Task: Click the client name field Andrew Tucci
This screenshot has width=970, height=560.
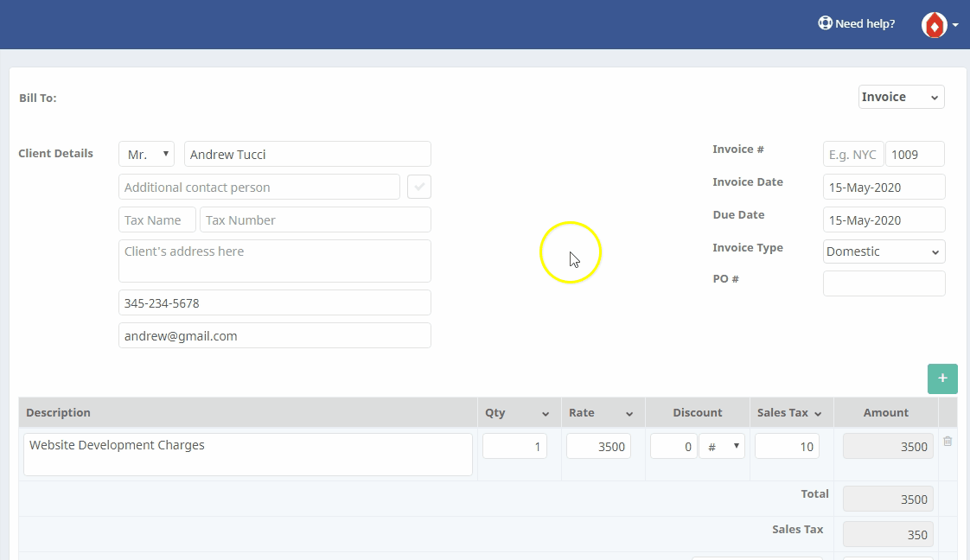Action: click(x=308, y=154)
